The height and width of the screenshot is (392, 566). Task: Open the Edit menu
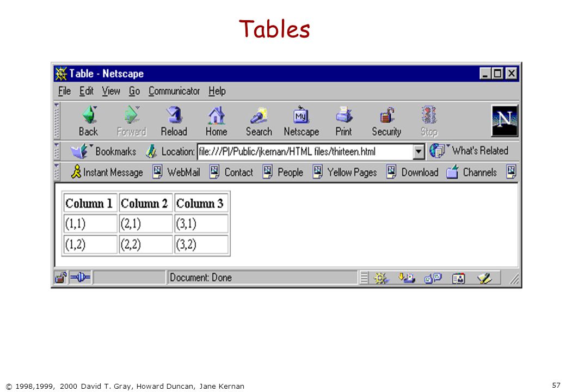87,91
